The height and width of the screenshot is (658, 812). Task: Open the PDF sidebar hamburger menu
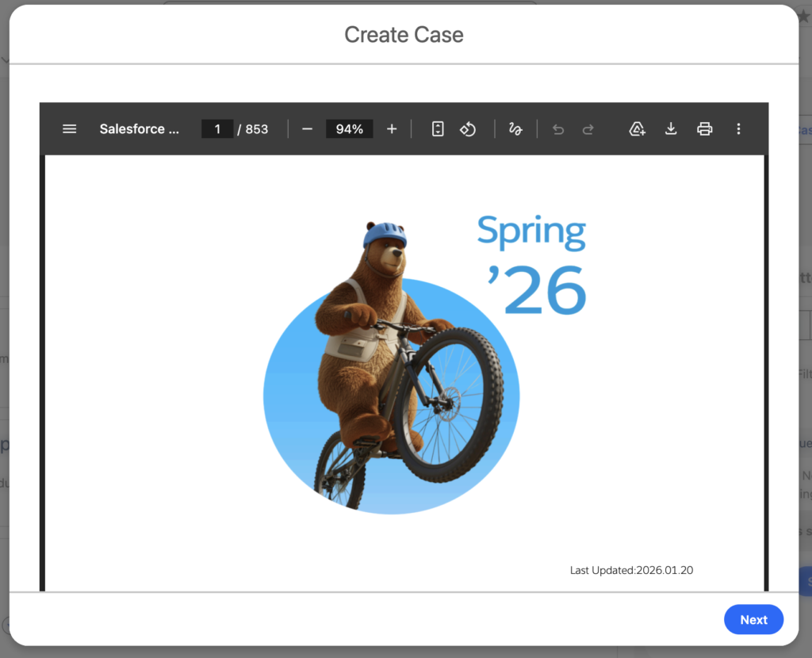coord(69,128)
